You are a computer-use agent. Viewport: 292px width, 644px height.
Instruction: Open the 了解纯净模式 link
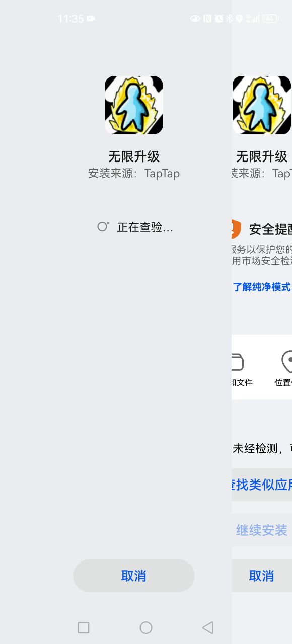point(262,287)
